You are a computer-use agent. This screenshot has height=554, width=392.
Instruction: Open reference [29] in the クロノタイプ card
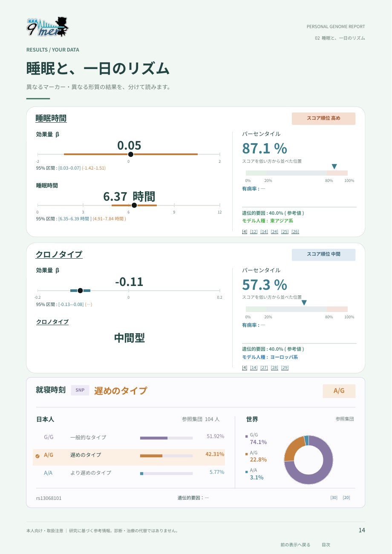(285, 368)
